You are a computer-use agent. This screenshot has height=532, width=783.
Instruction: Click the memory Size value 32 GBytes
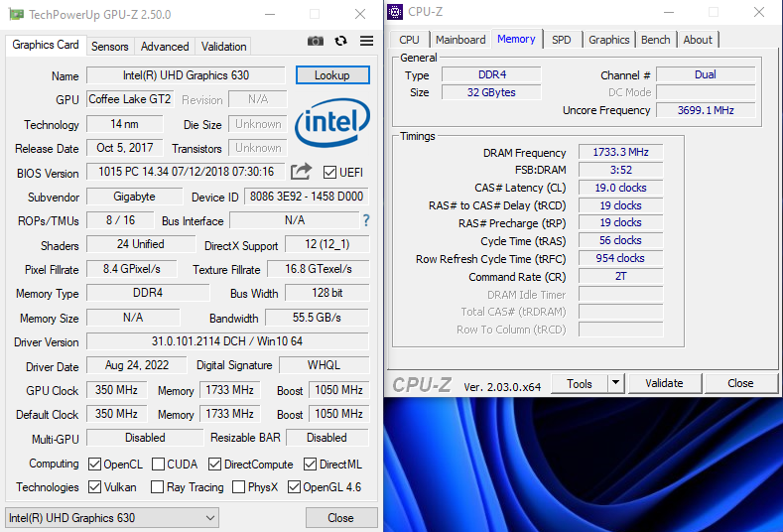[x=491, y=92]
